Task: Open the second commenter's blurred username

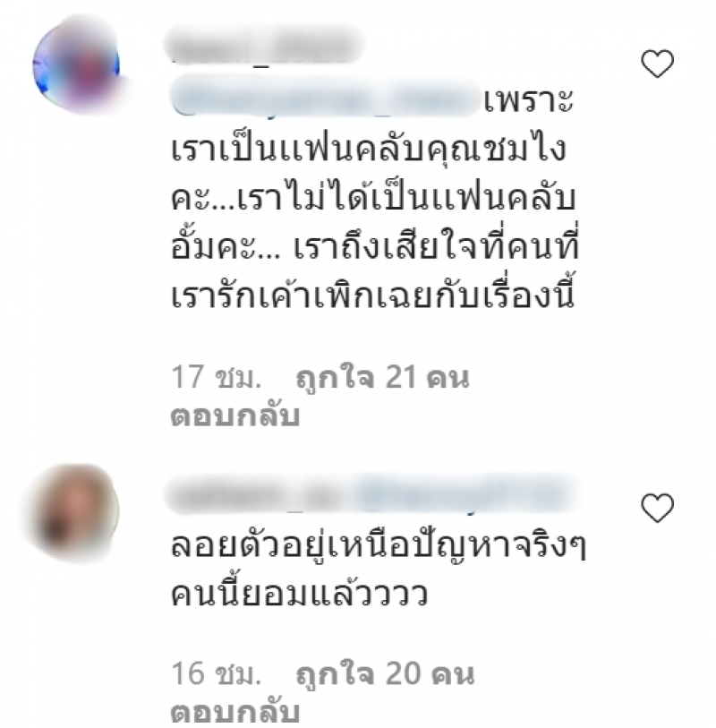Action: point(258,496)
